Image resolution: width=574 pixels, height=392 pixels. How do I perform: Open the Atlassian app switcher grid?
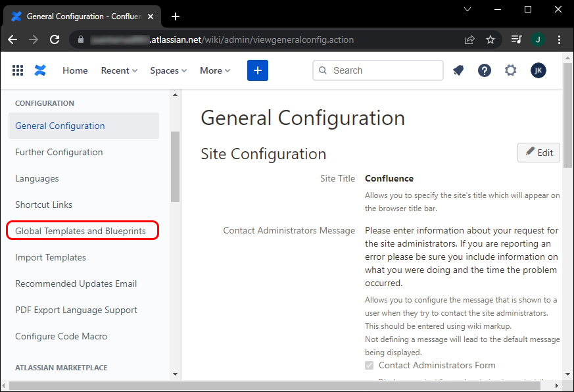pos(18,70)
